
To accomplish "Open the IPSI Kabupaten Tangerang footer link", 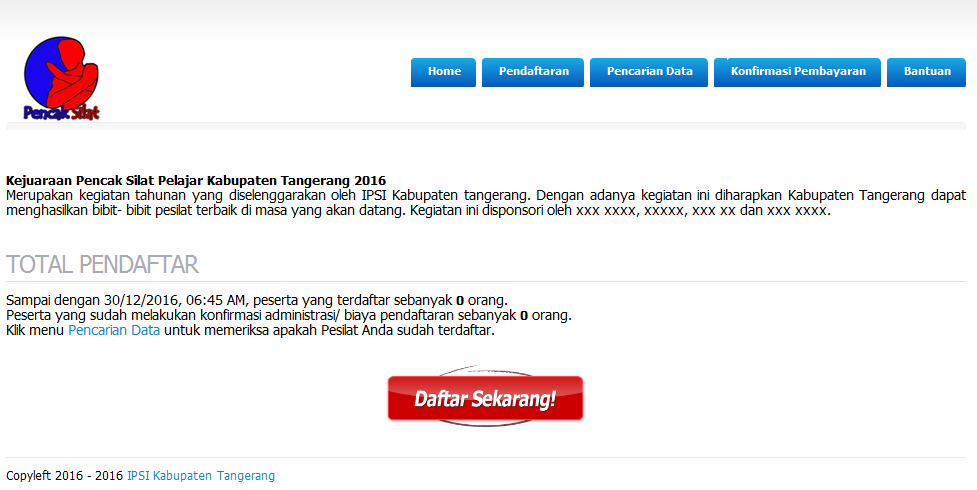I will point(201,476).
